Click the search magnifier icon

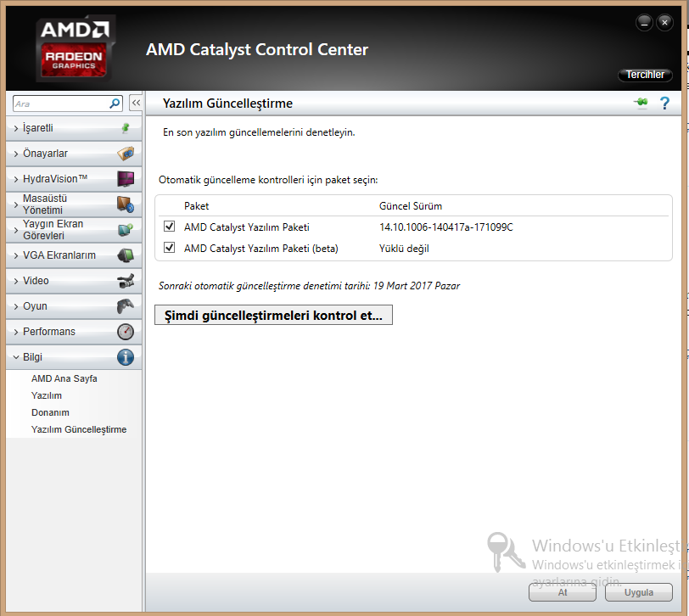pos(115,104)
